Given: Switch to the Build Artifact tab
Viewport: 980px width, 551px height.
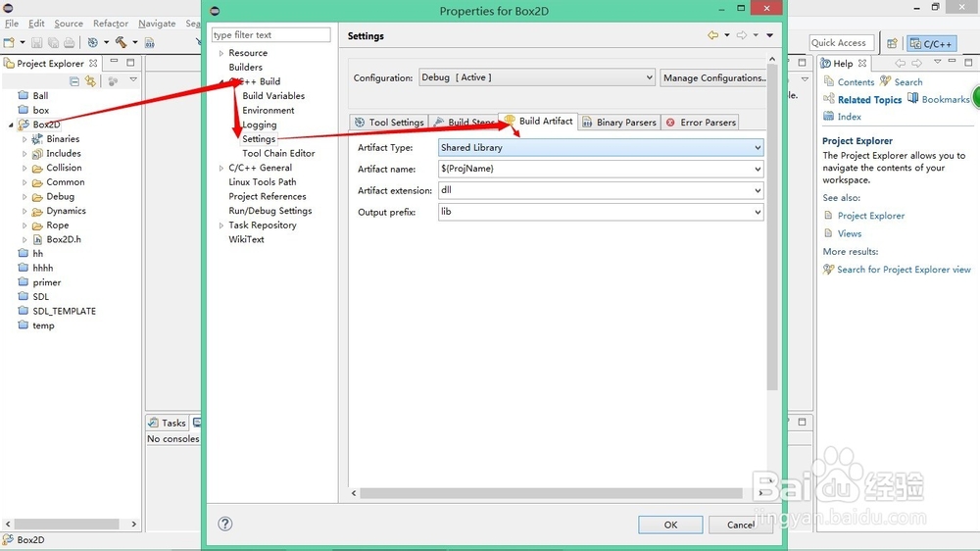Looking at the screenshot, I should pos(538,121).
